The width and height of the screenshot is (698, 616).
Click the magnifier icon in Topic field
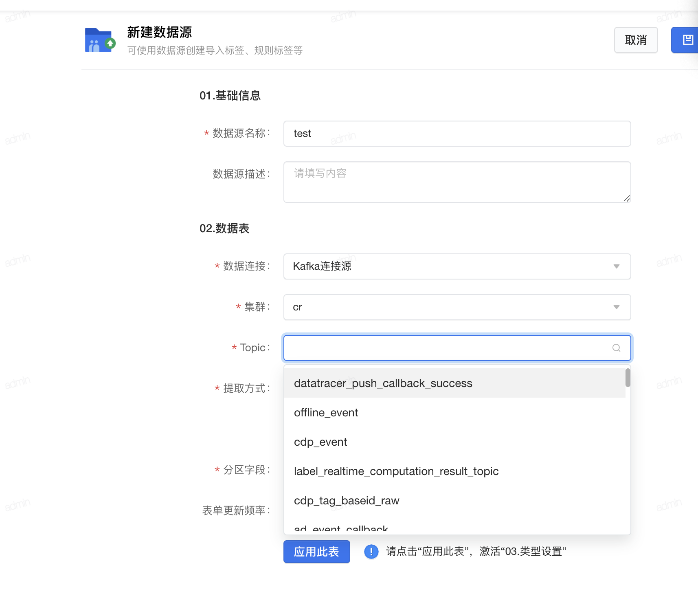[x=616, y=348]
